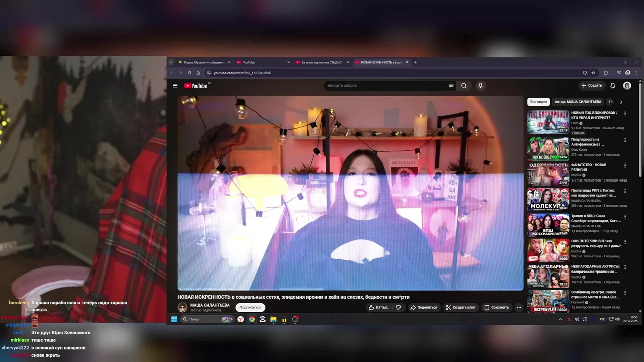
Task: Like the video with 8,7 тыс. thumbs up
Action: 379,307
